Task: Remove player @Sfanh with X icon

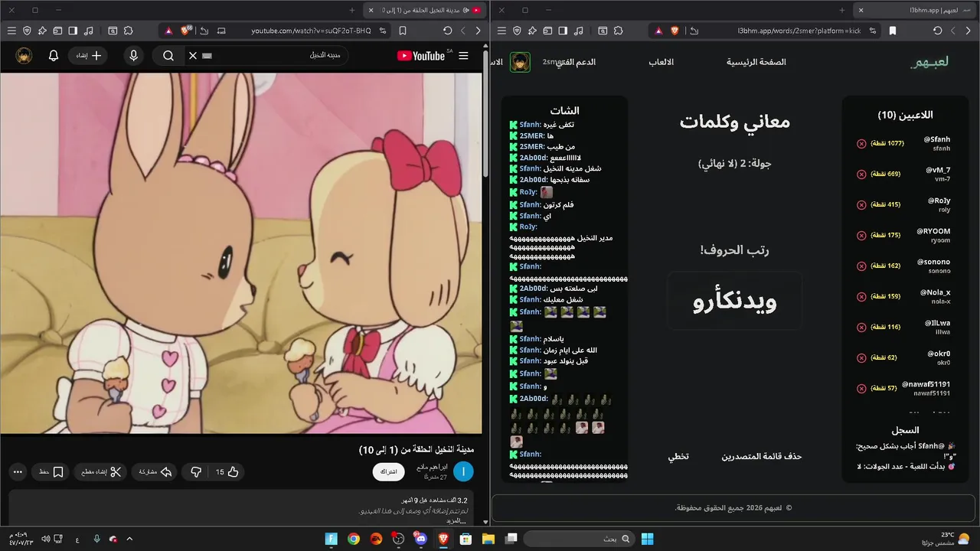Action: [x=861, y=143]
